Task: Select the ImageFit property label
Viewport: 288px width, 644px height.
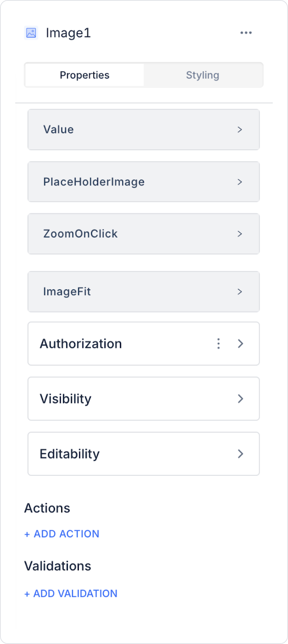Action: click(67, 292)
